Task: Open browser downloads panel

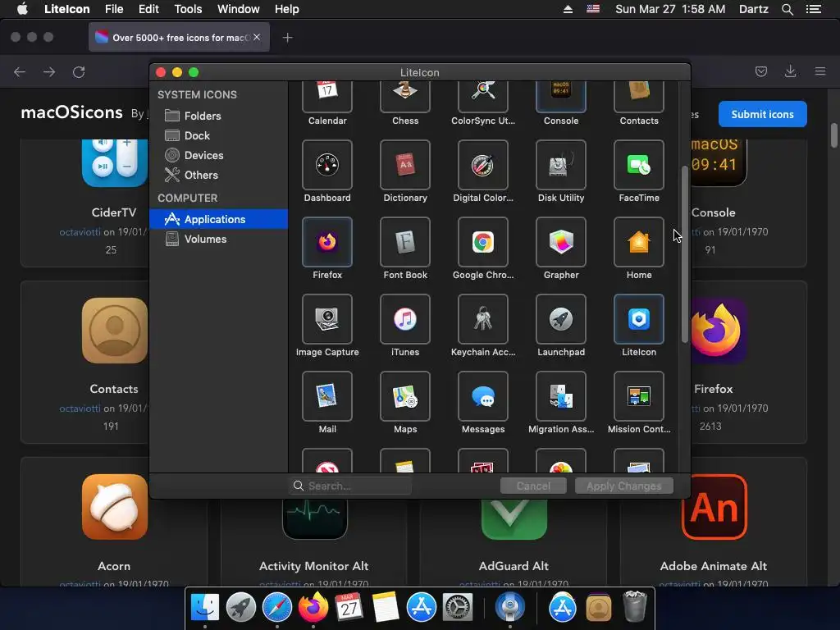Action: pyautogui.click(x=790, y=71)
